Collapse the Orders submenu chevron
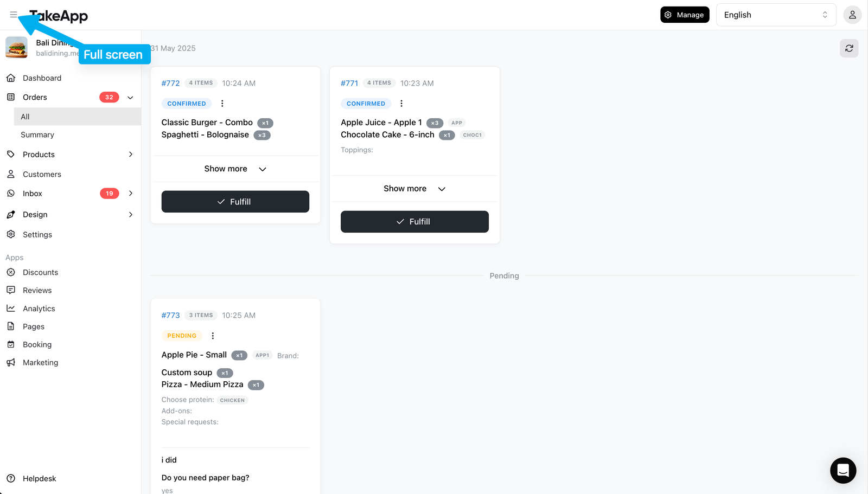Image resolution: width=868 pixels, height=494 pixels. pos(130,98)
